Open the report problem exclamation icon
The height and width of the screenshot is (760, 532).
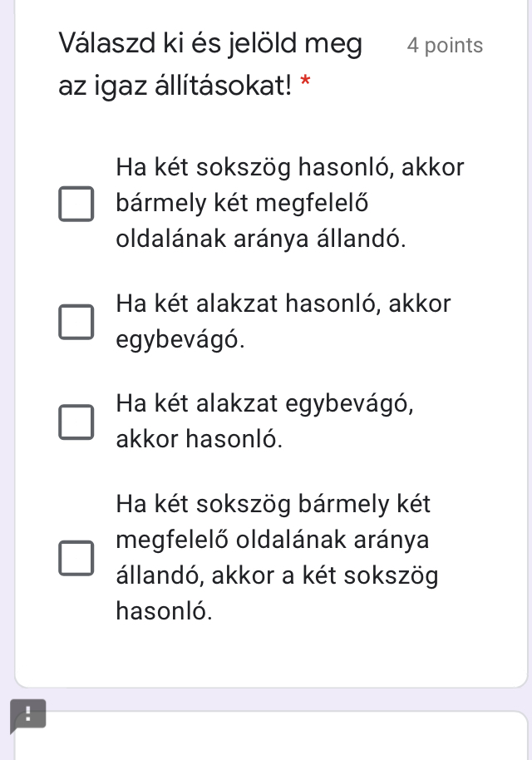[27, 714]
